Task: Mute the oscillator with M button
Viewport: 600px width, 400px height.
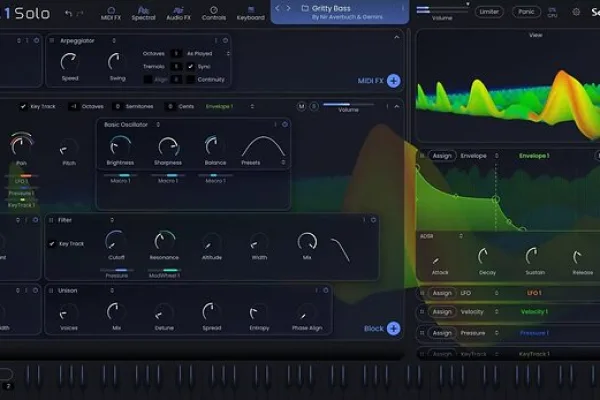Action: 301,106
